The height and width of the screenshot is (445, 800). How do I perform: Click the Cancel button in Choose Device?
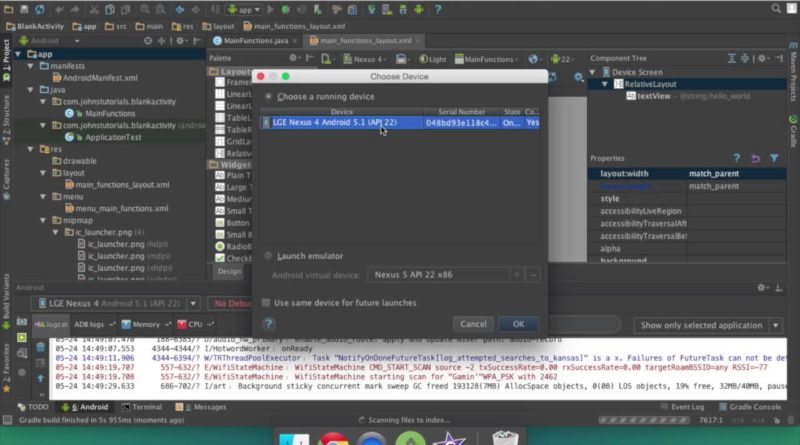[x=473, y=324]
